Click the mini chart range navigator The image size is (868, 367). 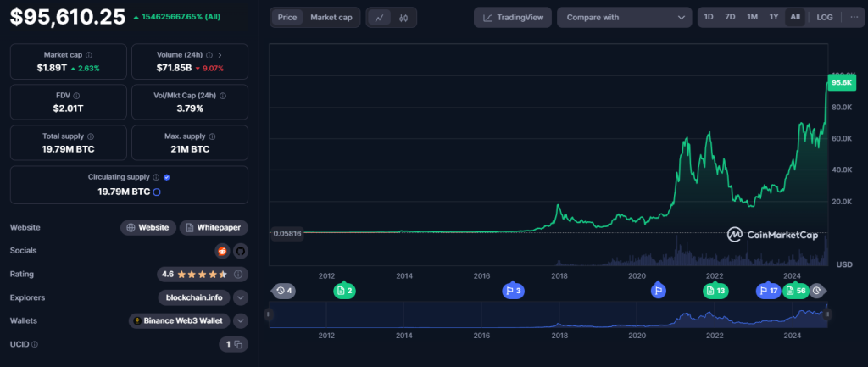pyautogui.click(x=548, y=314)
